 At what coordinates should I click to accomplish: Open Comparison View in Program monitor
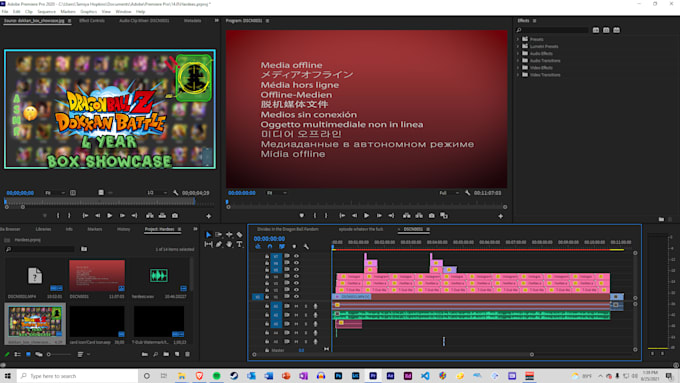coord(444,216)
